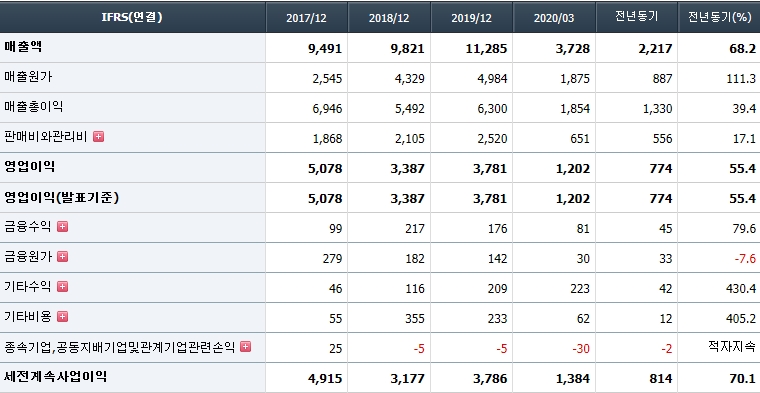Screen dimensions: 760x393
Task: Click 기타수익 2020/03 value 223
Action: [x=580, y=289]
